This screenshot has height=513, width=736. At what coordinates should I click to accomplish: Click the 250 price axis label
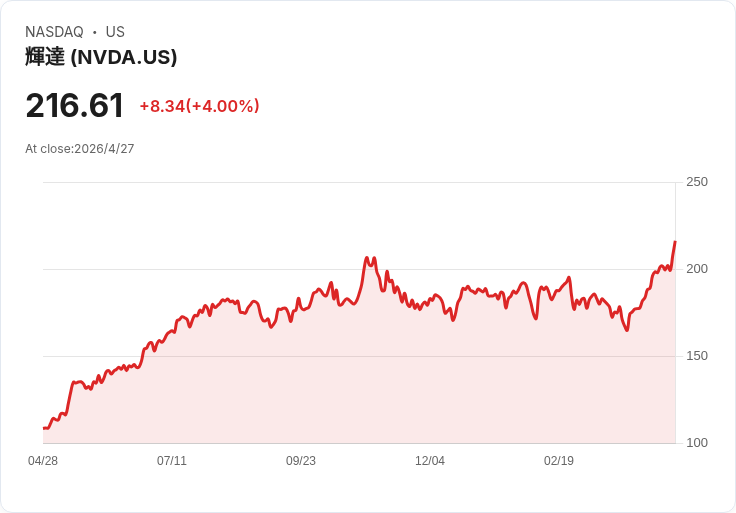[x=697, y=182]
